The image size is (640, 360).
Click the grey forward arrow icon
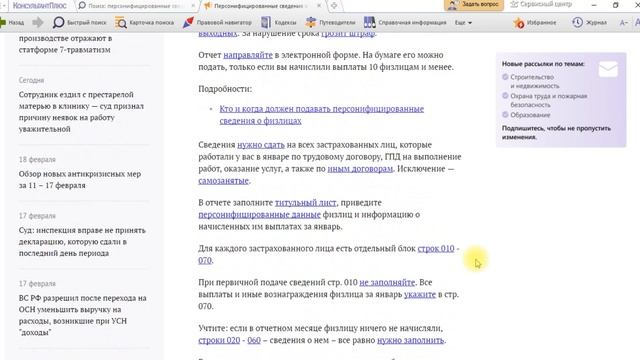[38, 22]
